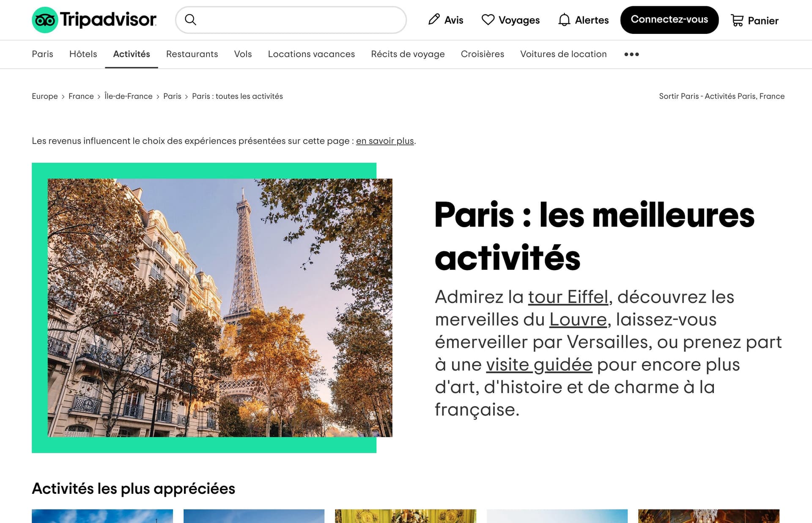Click inside the search field
The width and height of the screenshot is (812, 523).
(x=292, y=19)
